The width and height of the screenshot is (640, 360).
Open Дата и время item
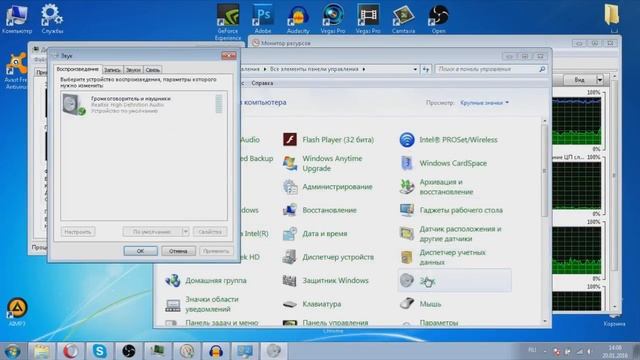click(x=315, y=233)
